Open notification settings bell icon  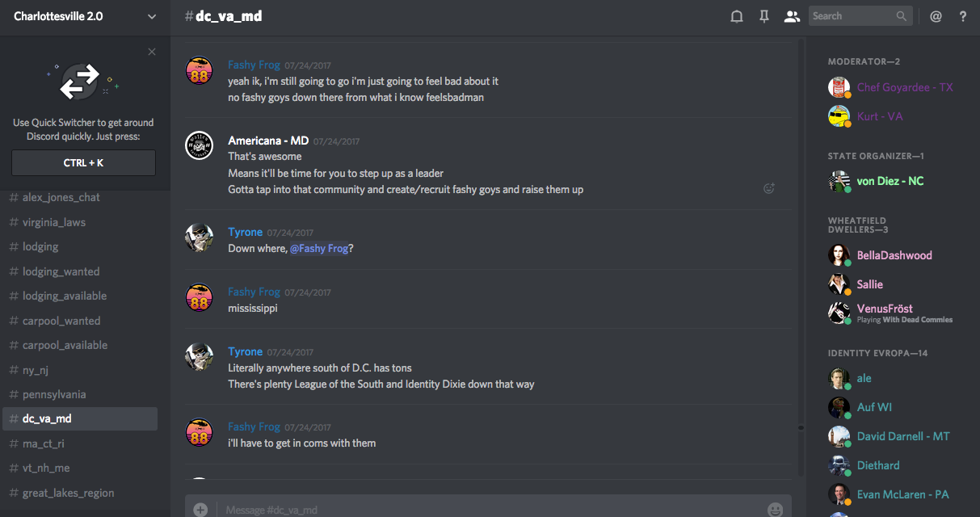737,16
